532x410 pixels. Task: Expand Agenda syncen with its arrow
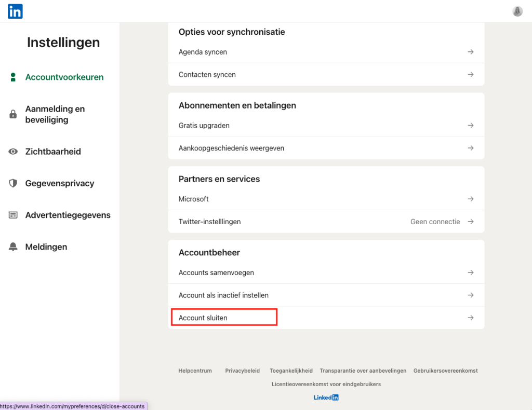coord(470,52)
